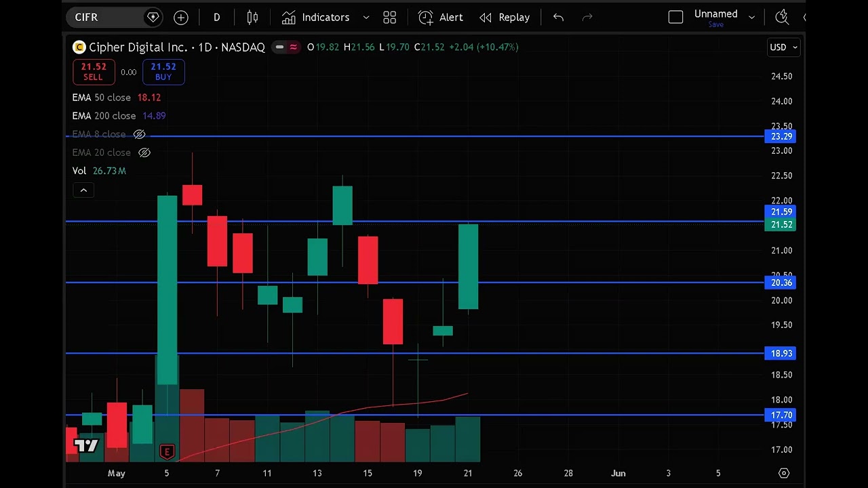Select the 21.59 horizontal line price label
Viewport: 868px width, 488px height.
pyautogui.click(x=781, y=212)
